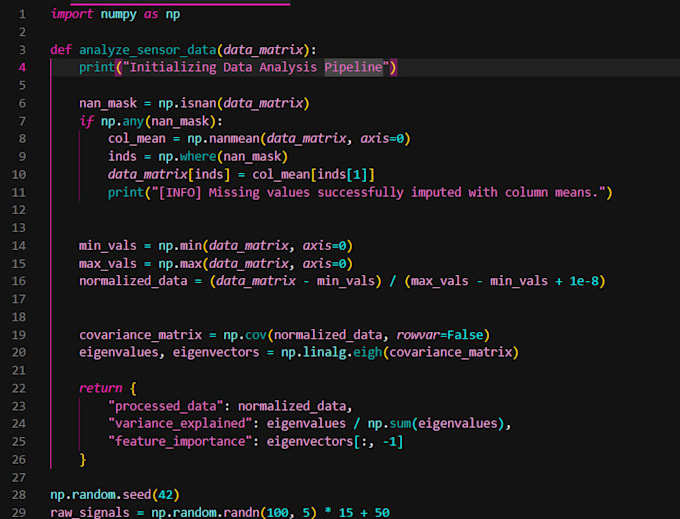680x519 pixels.
Task: Click the number '100' on line 29
Action: tap(277, 513)
